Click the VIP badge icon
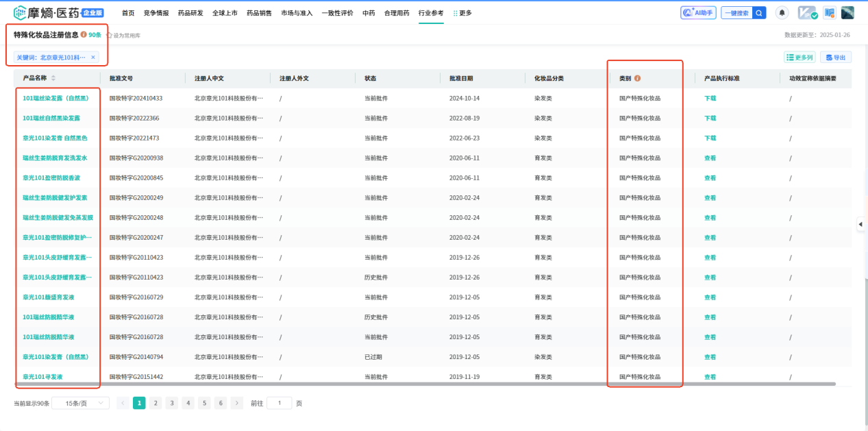 (808, 12)
